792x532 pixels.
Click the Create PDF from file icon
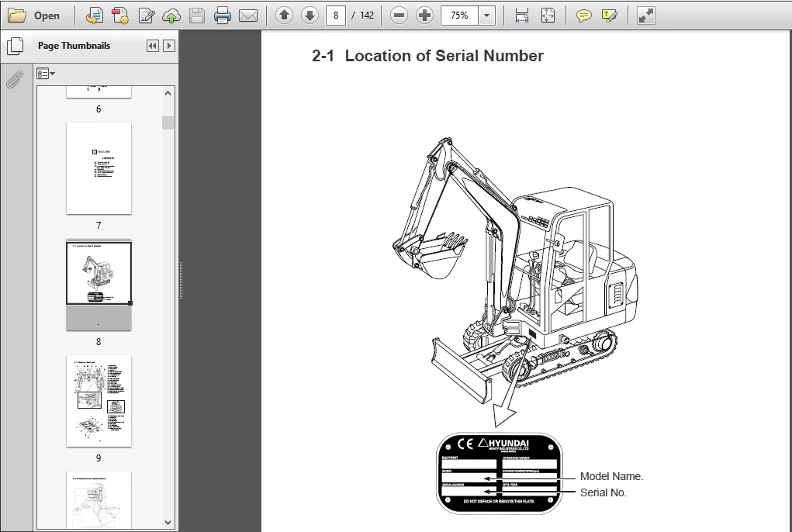coord(94,16)
